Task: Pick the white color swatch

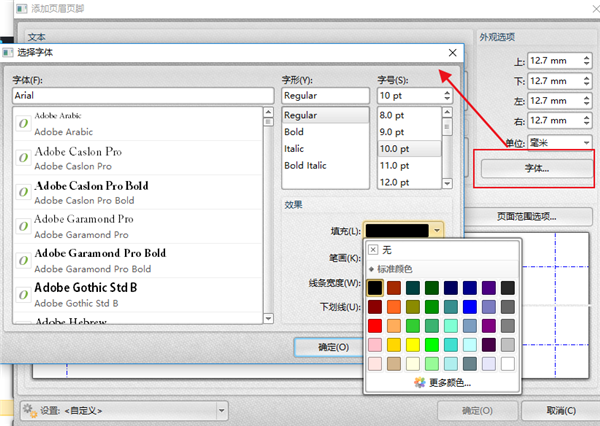Action: tap(508, 364)
